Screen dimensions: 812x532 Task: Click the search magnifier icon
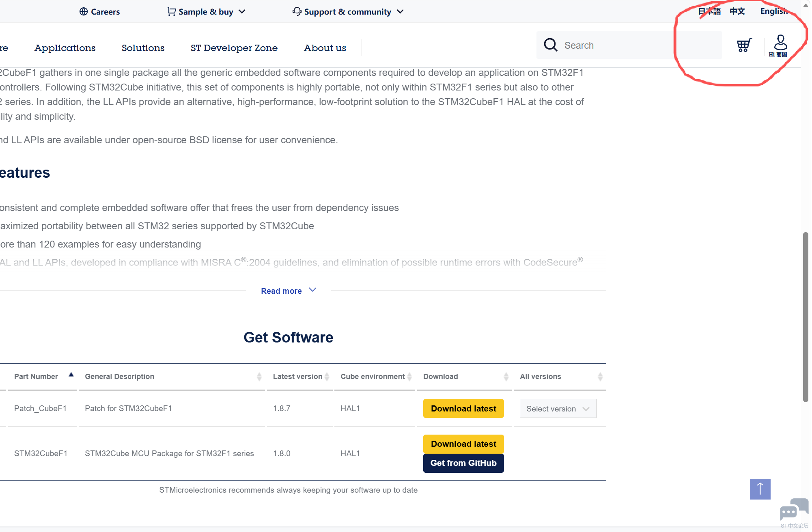(x=550, y=45)
